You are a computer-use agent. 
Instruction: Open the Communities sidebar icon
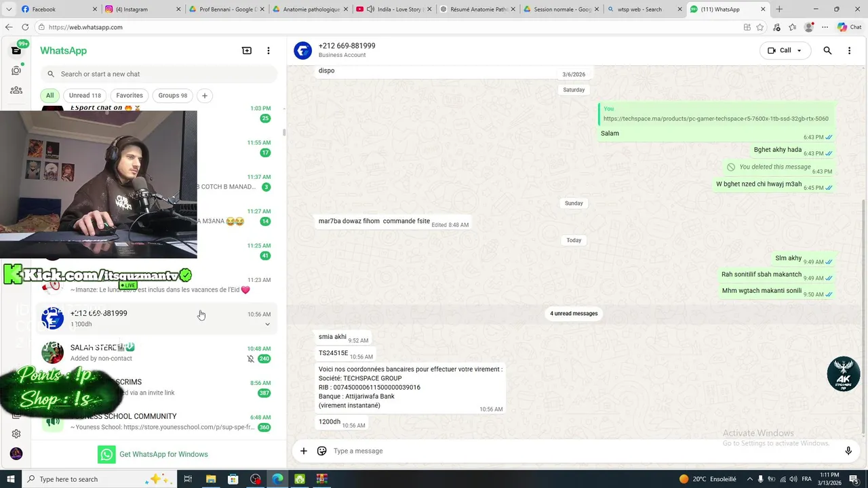tap(16, 90)
